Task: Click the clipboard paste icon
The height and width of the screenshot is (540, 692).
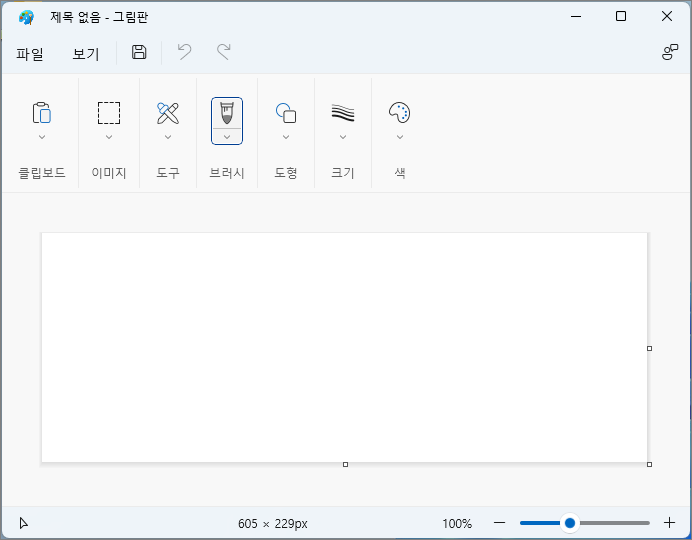Action: [x=42, y=112]
